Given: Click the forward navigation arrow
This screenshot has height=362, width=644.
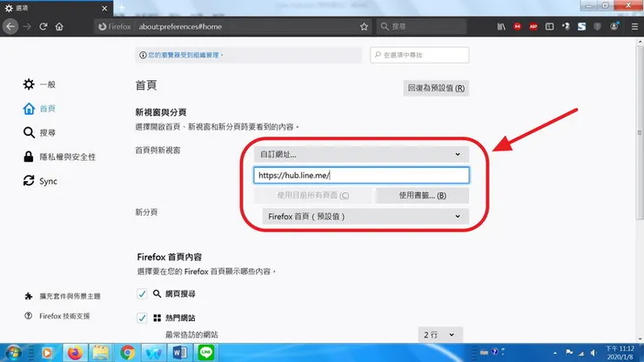Looking at the screenshot, I should point(27,27).
